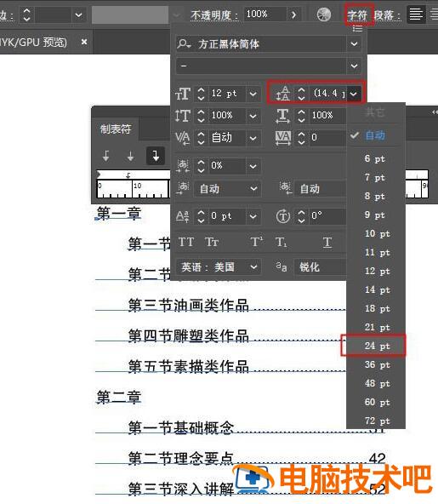
Task: Open the kerning 自动 dropdown
Action: coord(253,138)
